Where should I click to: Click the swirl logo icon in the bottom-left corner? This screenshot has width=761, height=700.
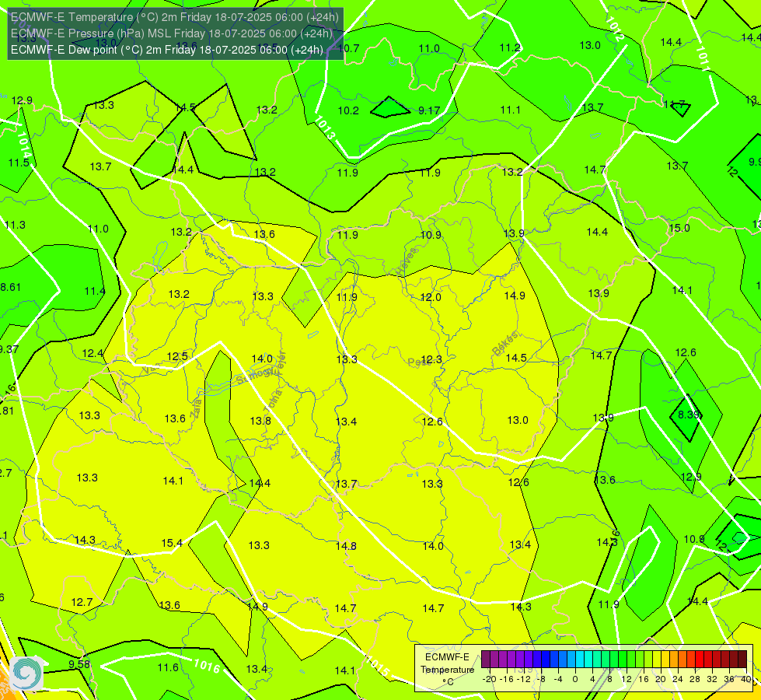coord(26,673)
